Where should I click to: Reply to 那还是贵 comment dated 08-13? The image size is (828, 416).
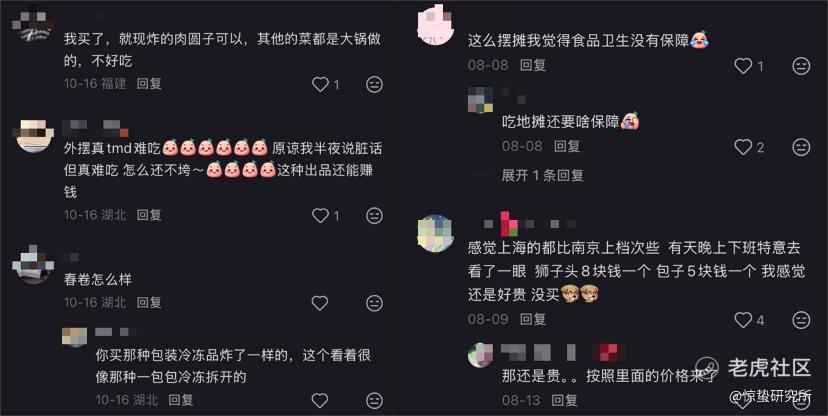tap(564, 400)
